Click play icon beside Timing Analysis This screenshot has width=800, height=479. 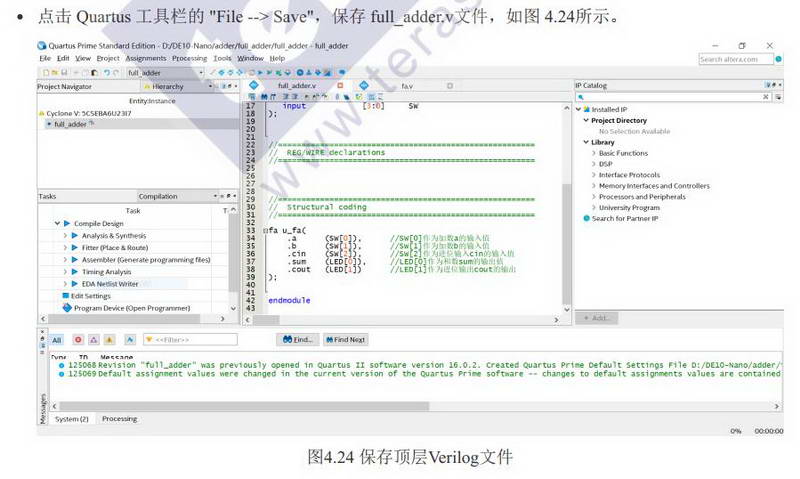75,271
